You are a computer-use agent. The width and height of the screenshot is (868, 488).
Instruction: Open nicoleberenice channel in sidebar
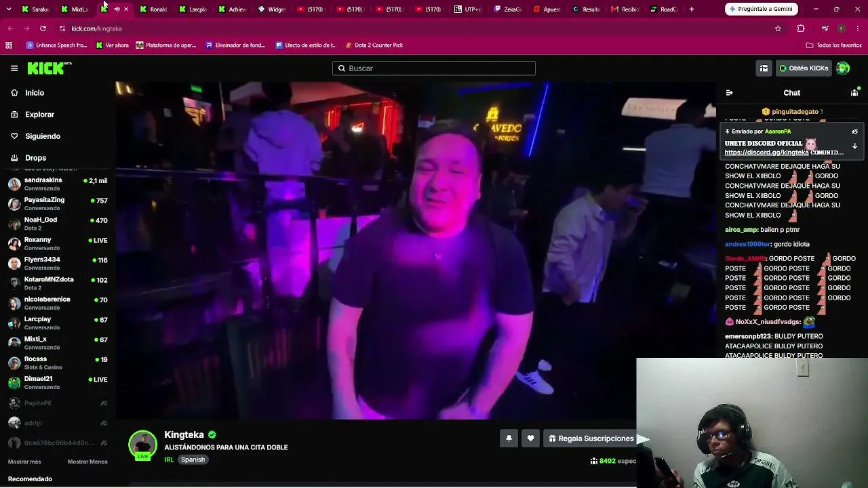click(58, 303)
